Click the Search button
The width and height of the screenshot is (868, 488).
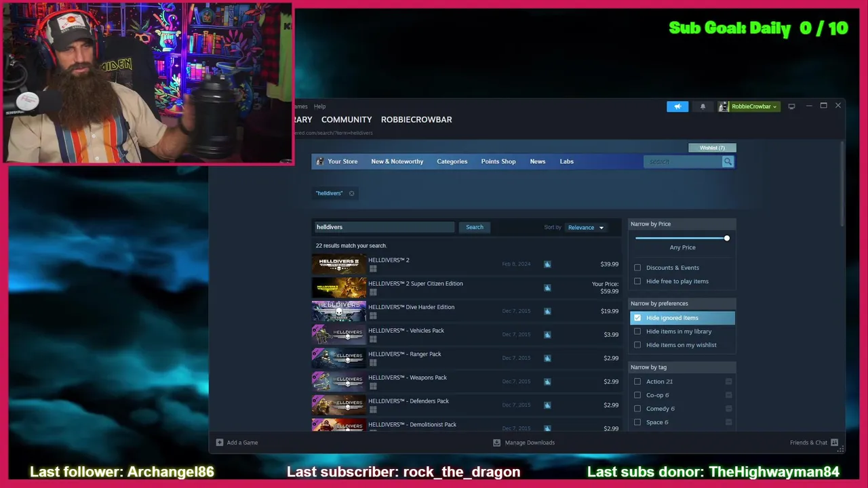(475, 227)
